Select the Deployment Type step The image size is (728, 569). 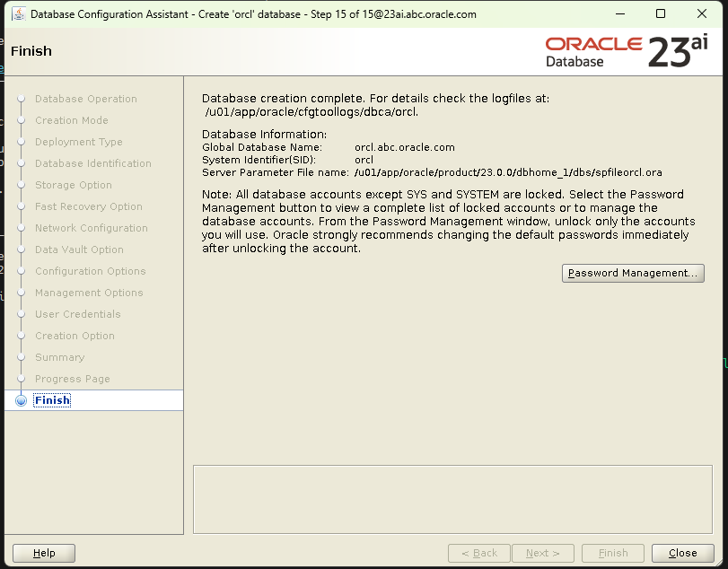[x=78, y=142]
